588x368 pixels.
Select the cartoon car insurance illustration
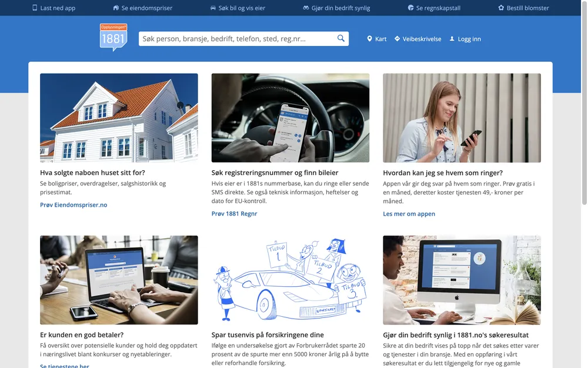pyautogui.click(x=290, y=280)
